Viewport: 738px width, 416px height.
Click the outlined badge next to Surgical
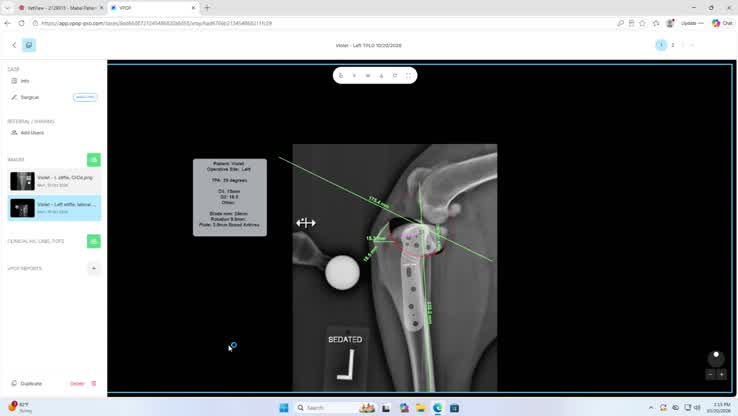coord(85,97)
